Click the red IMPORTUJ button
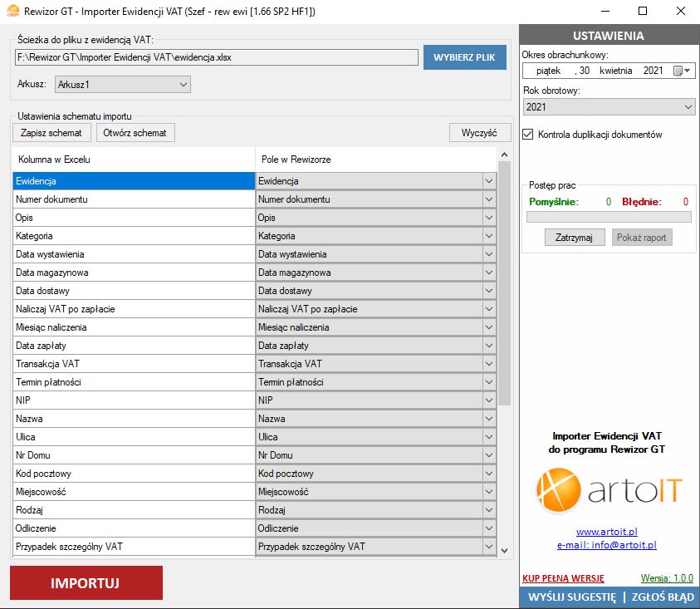 [x=86, y=583]
